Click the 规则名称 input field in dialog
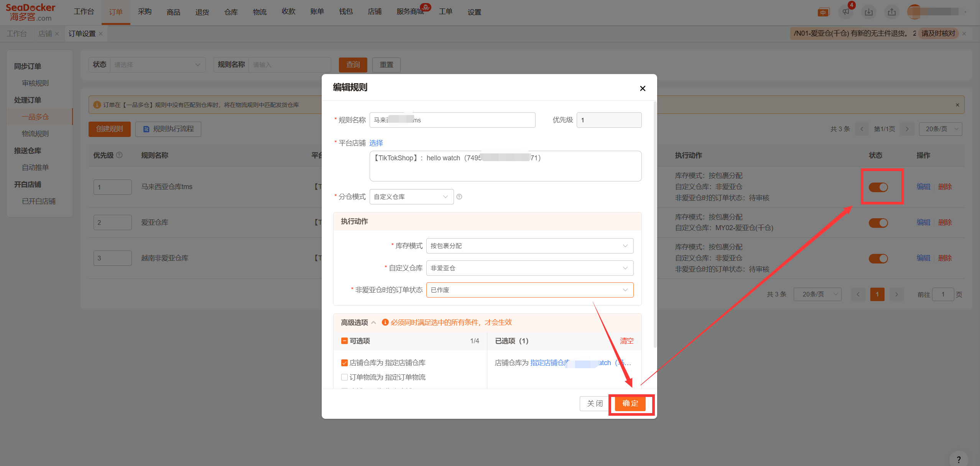The height and width of the screenshot is (466, 980). click(x=452, y=120)
